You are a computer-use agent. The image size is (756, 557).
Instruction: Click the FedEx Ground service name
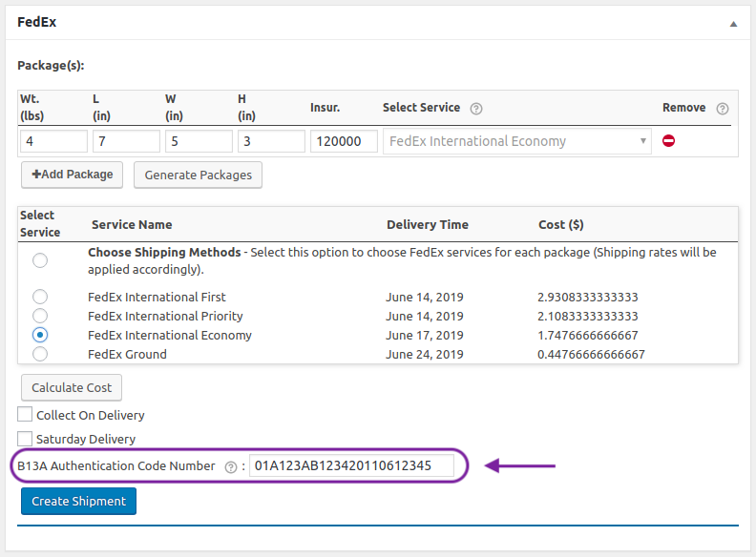pos(127,354)
